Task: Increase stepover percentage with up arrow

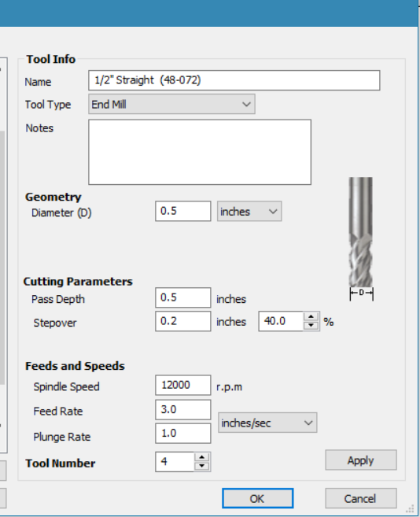Action: (311, 317)
